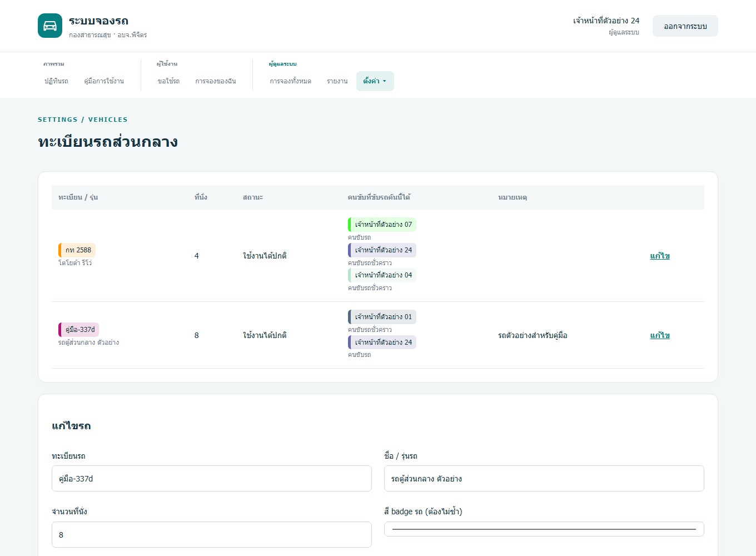756x556 pixels.
Task: Click เจ้าหน้าที่ตัวอย่าง 24 badge in กท 2588 row
Action: [x=382, y=250]
